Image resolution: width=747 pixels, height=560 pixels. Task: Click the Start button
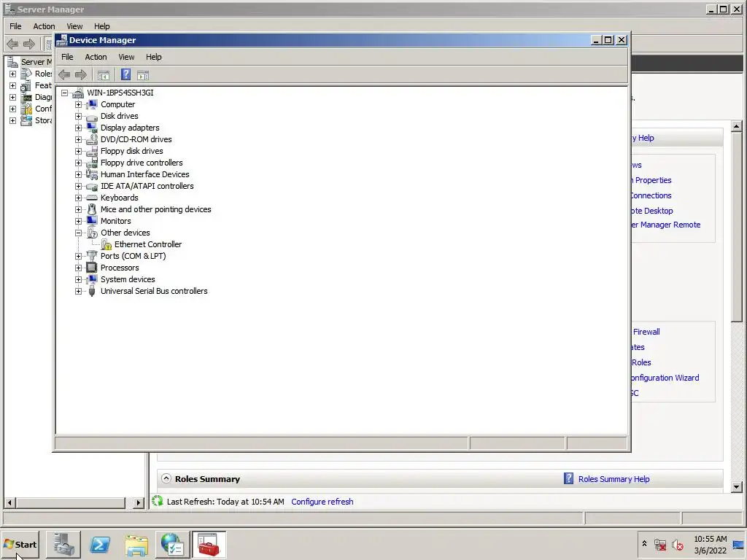(20, 544)
